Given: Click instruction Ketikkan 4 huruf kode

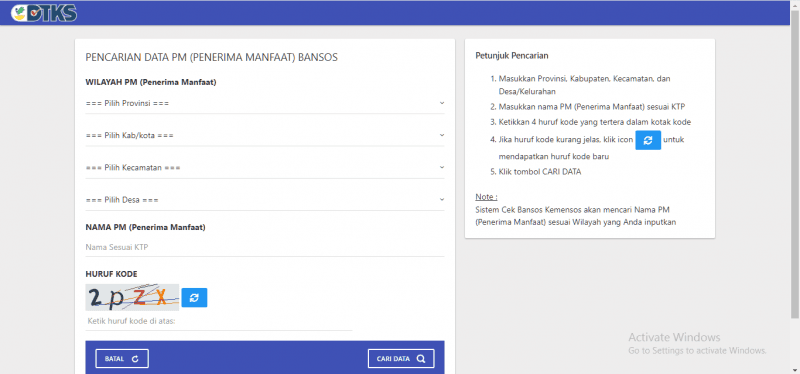Looking at the screenshot, I should pos(595,122).
